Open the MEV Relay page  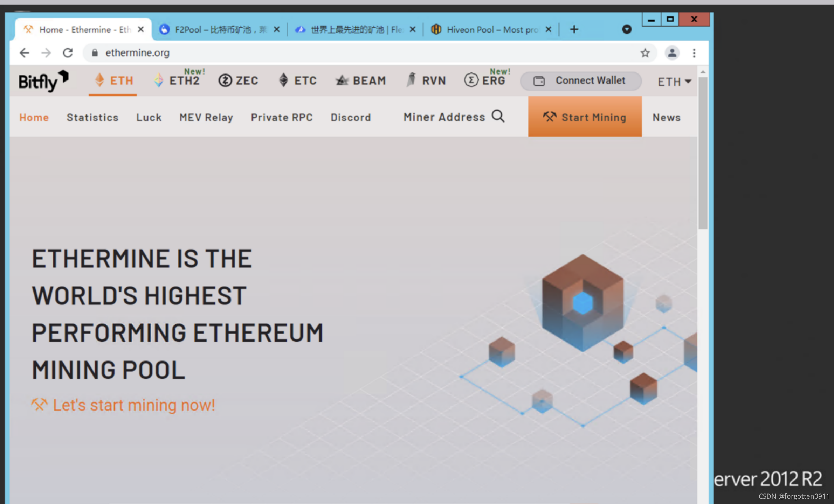point(206,117)
